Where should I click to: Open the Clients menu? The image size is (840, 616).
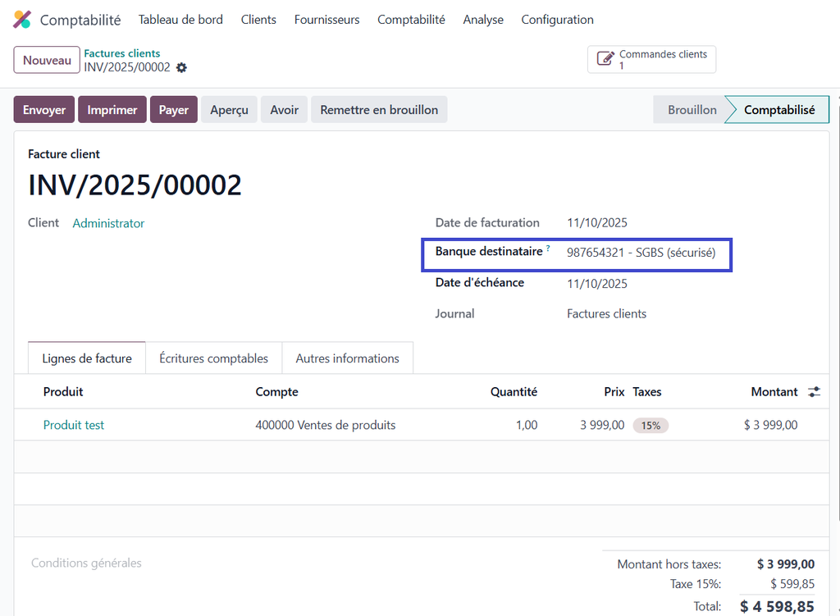258,20
